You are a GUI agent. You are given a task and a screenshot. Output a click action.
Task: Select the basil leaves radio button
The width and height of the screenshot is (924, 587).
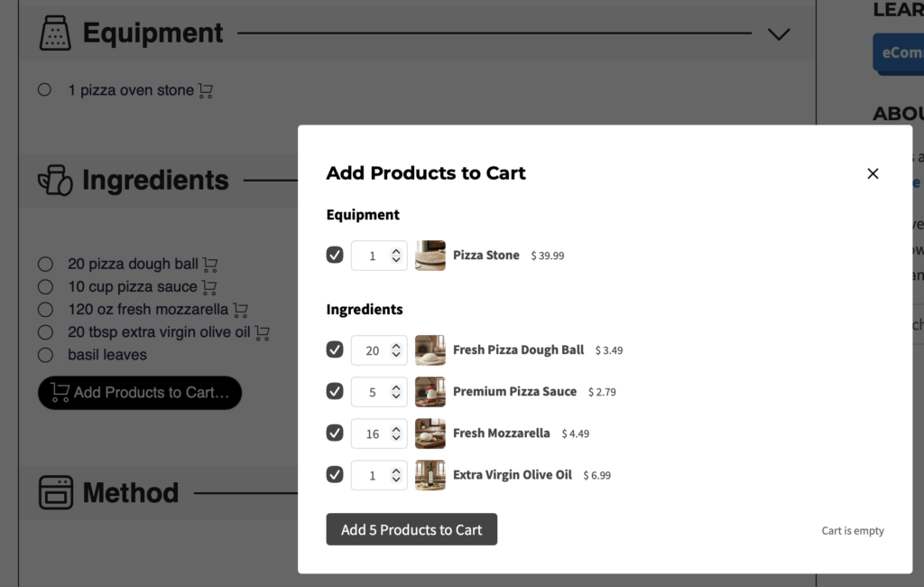click(x=45, y=355)
